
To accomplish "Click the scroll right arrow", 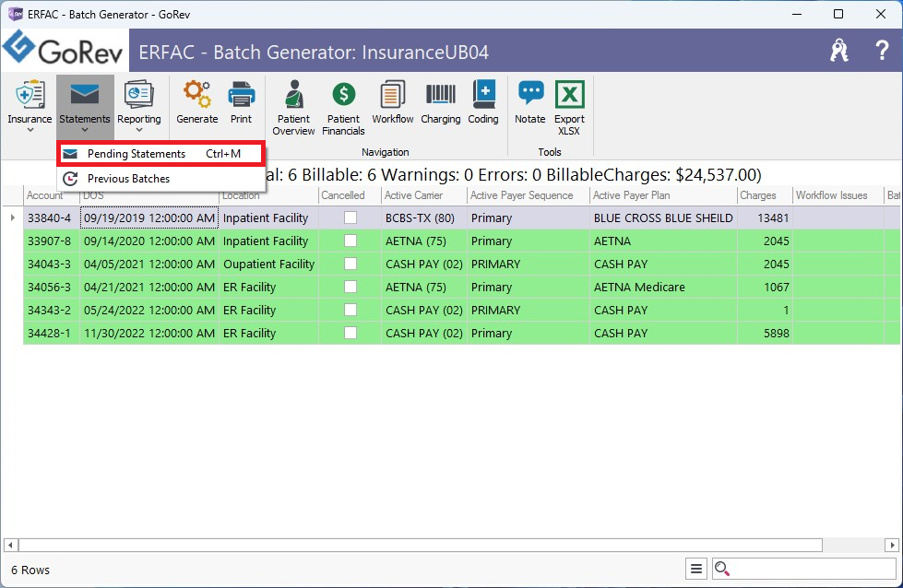I will tap(892, 545).
